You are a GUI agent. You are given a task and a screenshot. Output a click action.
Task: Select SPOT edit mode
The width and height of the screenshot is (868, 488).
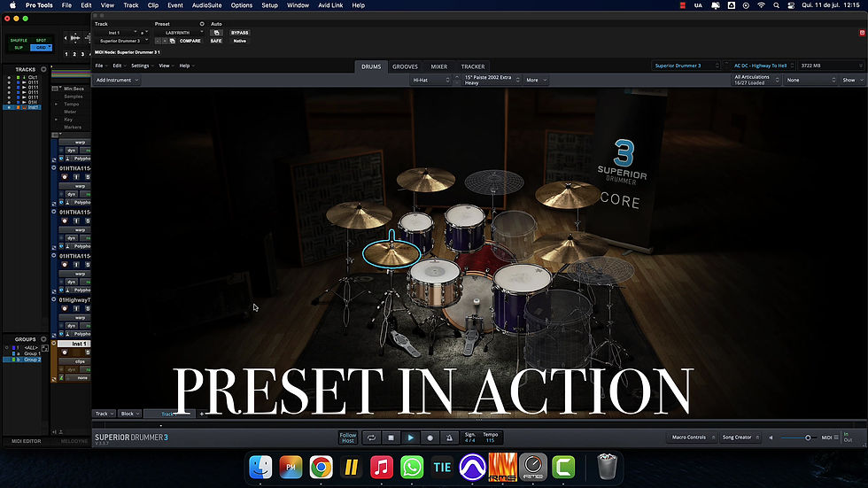41,41
